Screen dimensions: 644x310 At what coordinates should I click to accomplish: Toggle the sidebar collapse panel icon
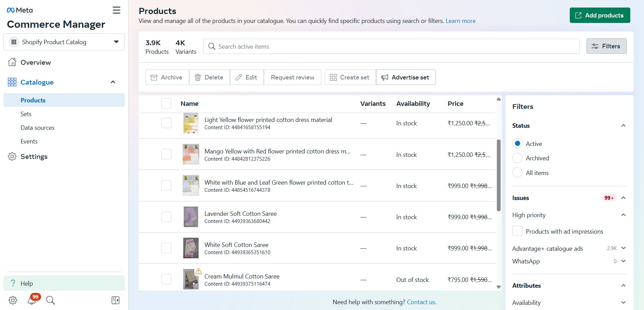click(x=115, y=300)
